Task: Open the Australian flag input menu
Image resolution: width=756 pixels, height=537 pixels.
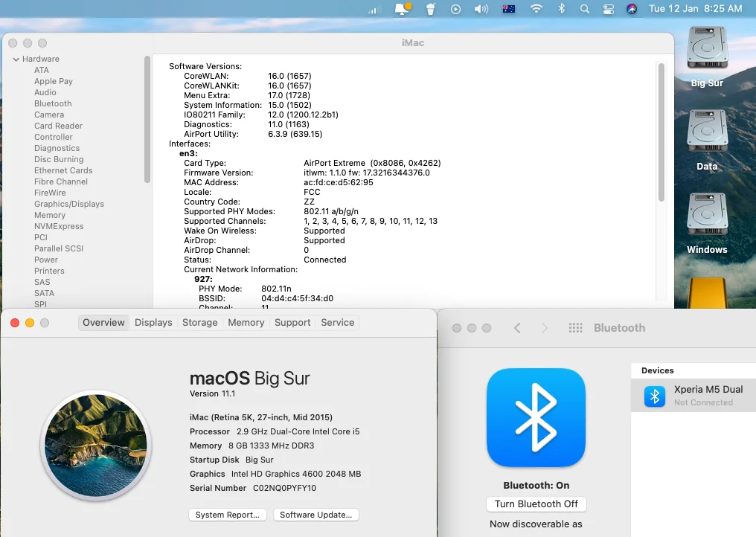Action: (x=509, y=9)
